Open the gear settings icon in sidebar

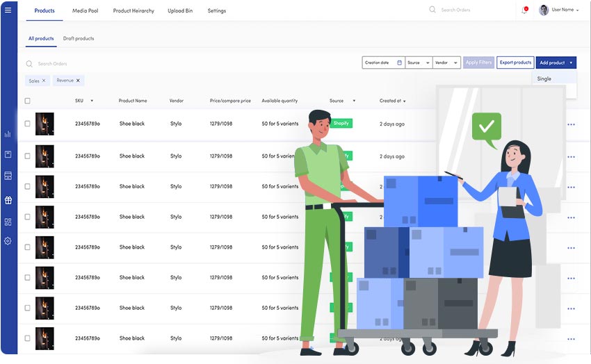point(8,241)
